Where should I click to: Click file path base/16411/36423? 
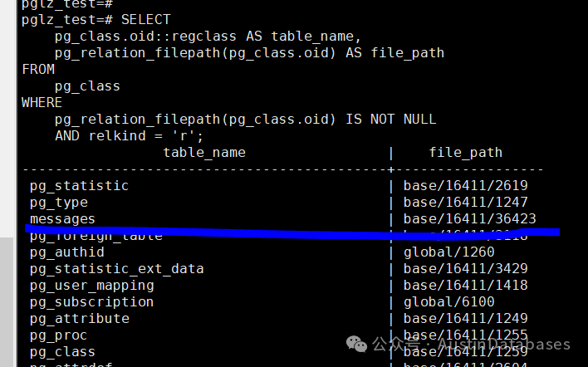click(469, 219)
